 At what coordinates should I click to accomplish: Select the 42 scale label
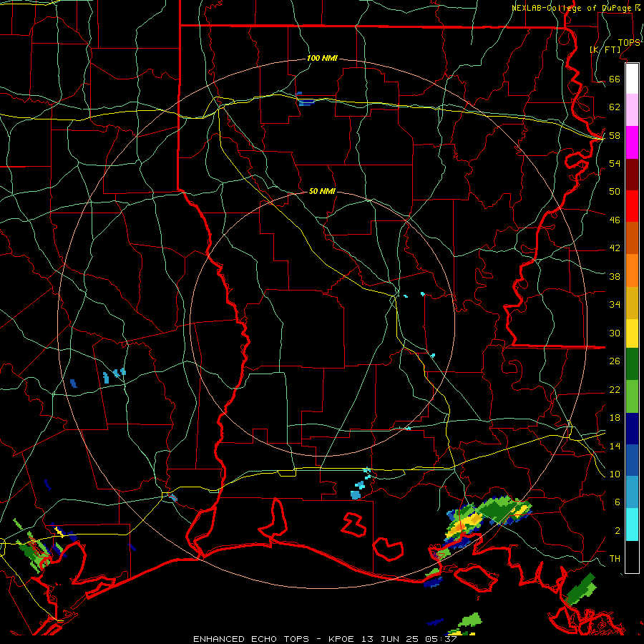point(615,248)
